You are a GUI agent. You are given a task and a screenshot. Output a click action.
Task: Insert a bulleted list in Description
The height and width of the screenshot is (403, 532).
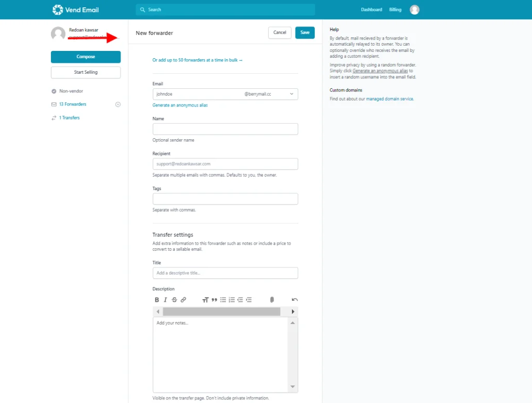[223, 300]
